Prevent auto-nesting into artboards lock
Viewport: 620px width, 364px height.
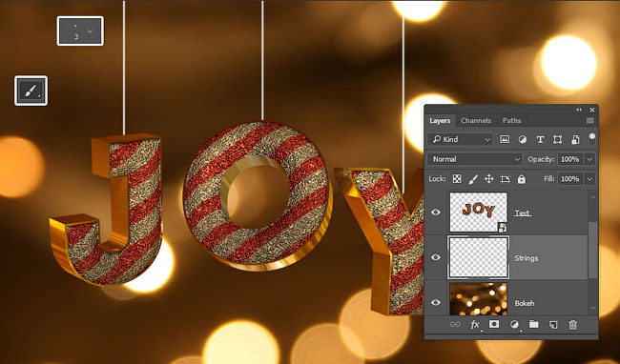point(506,179)
